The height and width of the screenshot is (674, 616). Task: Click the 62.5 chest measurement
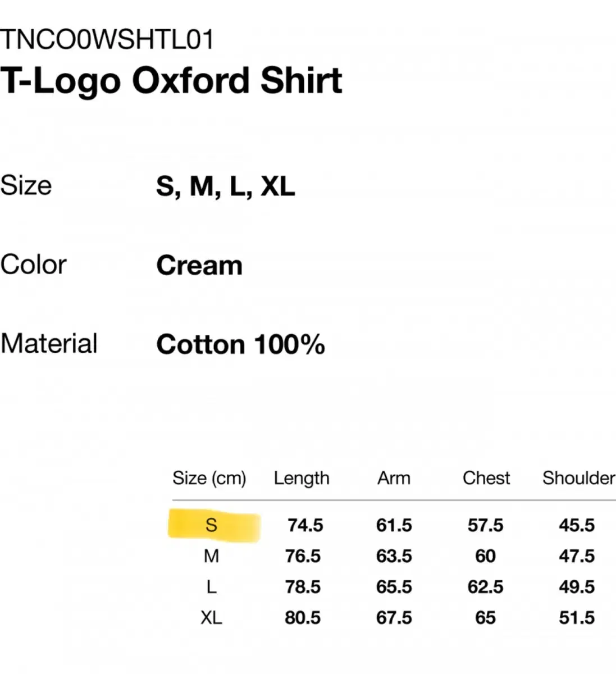coord(485,587)
